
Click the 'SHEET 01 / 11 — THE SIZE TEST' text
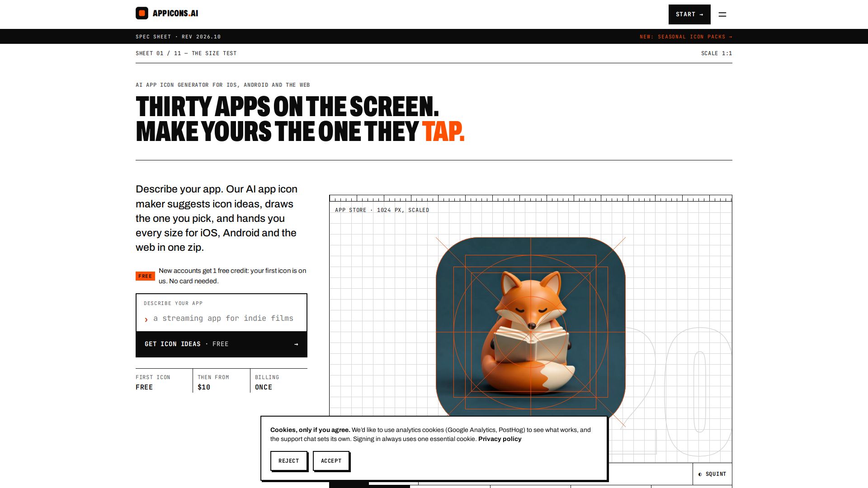(186, 53)
